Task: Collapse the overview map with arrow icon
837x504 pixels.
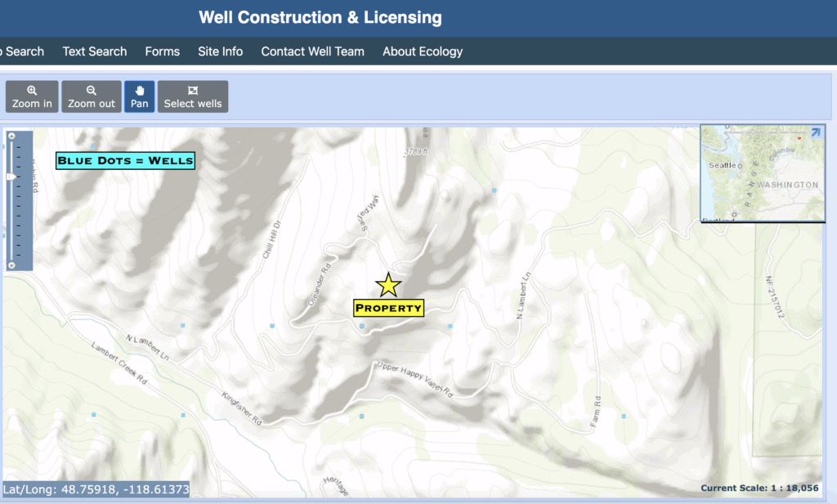Action: [x=815, y=133]
